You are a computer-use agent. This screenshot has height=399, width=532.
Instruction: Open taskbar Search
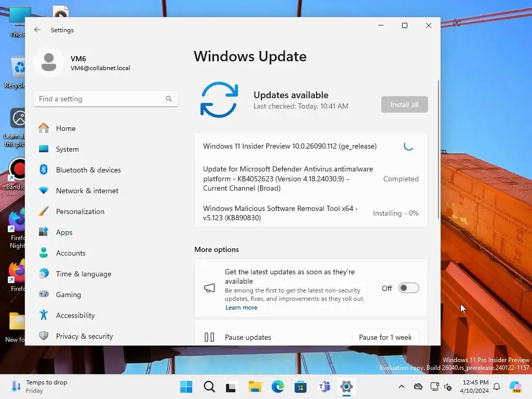coord(209,387)
